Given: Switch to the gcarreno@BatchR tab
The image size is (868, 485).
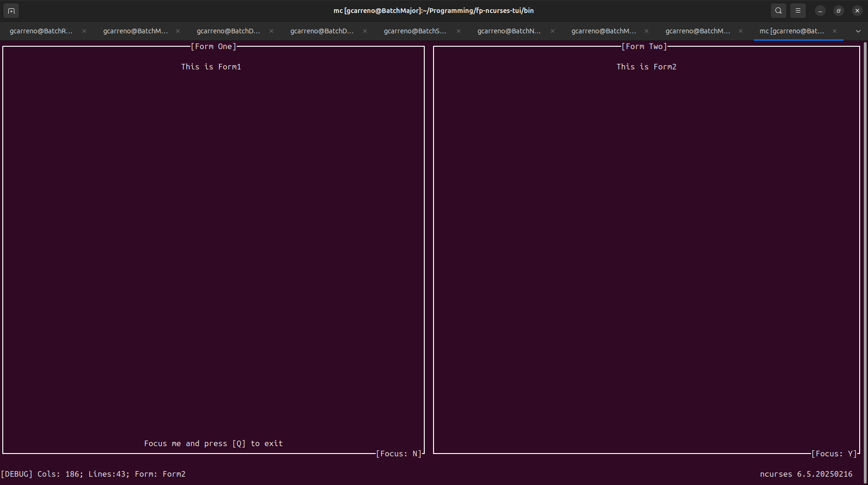Looking at the screenshot, I should [41, 31].
